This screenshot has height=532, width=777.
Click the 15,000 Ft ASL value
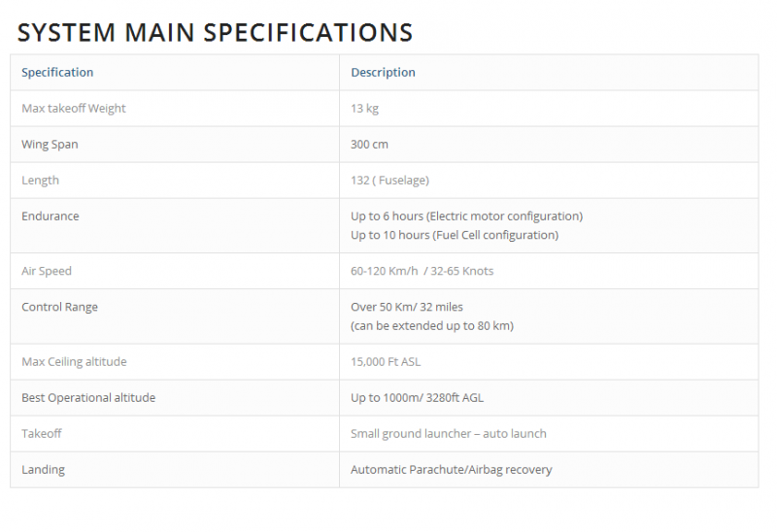[386, 362]
